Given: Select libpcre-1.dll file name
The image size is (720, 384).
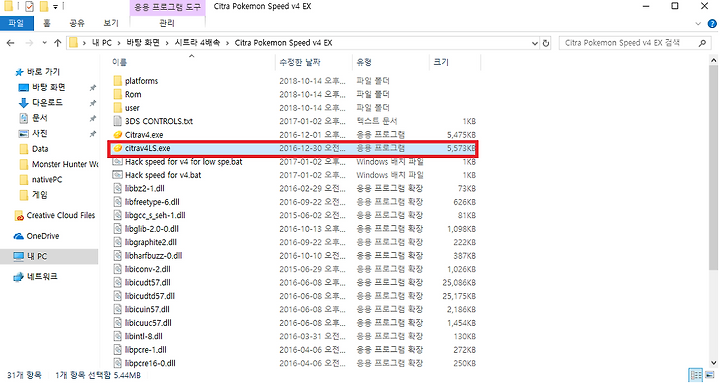Looking at the screenshot, I should coord(146,350).
